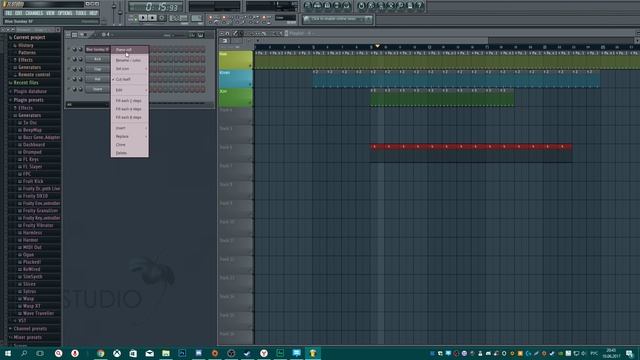This screenshot has width=640, height=360.
Task: Select Wave Traveller in browser
Action: [x=38, y=313]
